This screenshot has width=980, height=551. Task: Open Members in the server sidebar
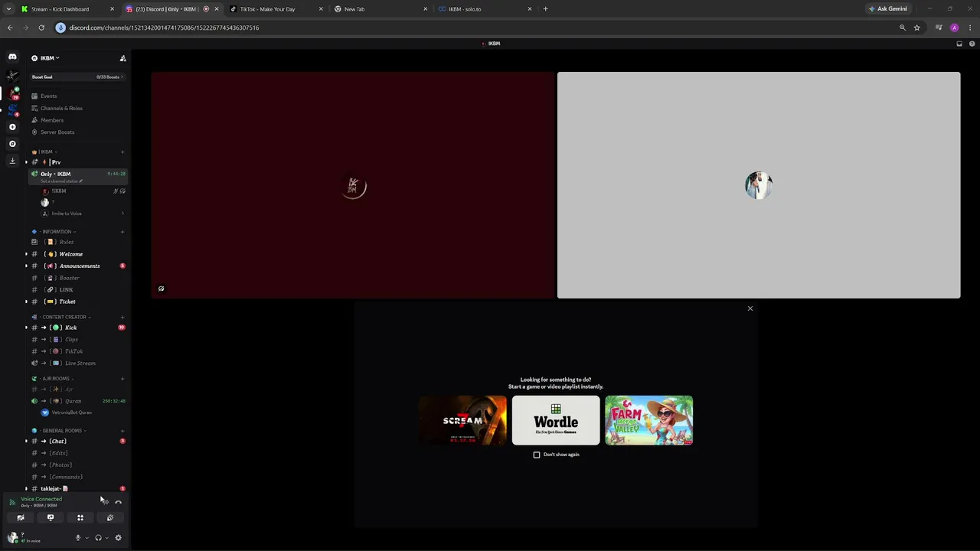pyautogui.click(x=77, y=120)
